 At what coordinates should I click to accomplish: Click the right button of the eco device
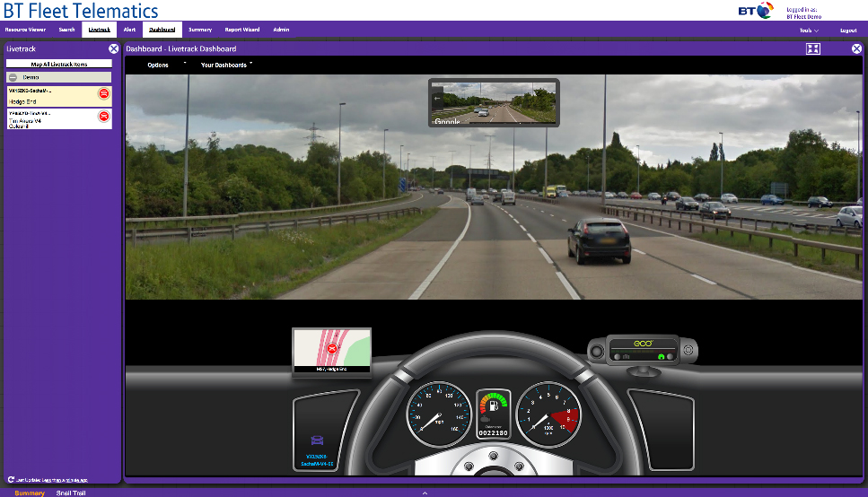(x=688, y=350)
